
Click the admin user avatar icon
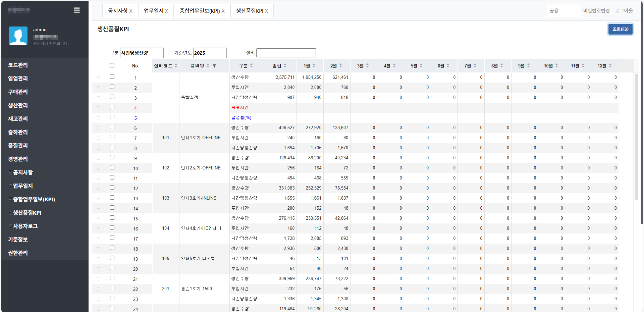(18, 36)
